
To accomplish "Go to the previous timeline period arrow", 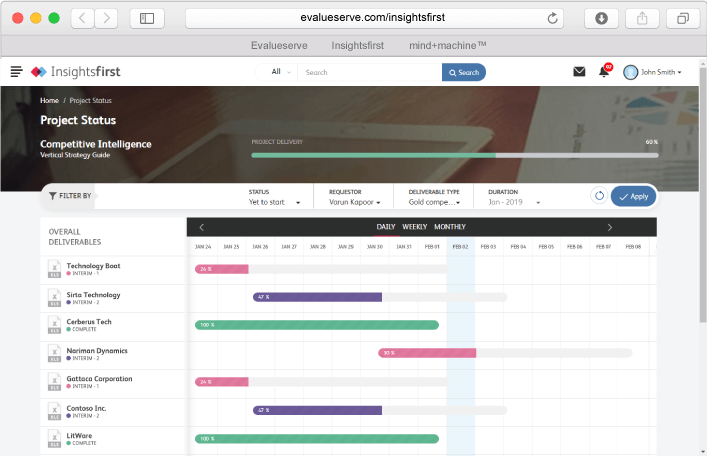I will point(202,227).
